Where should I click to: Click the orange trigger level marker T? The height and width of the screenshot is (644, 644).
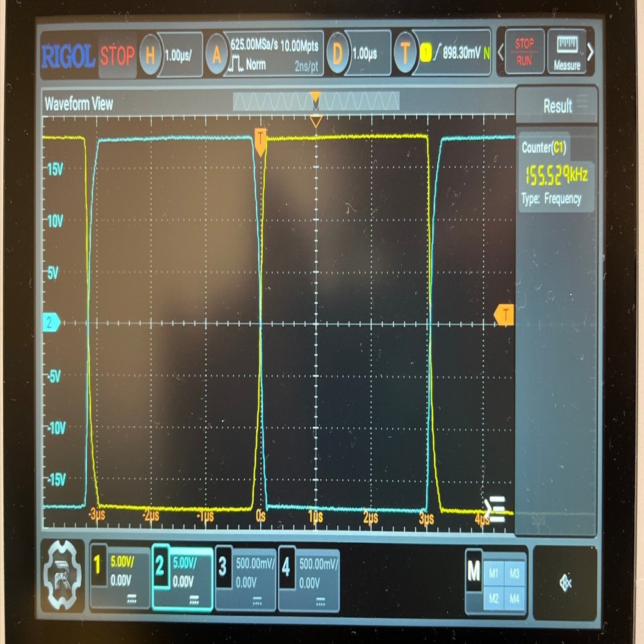point(504,315)
